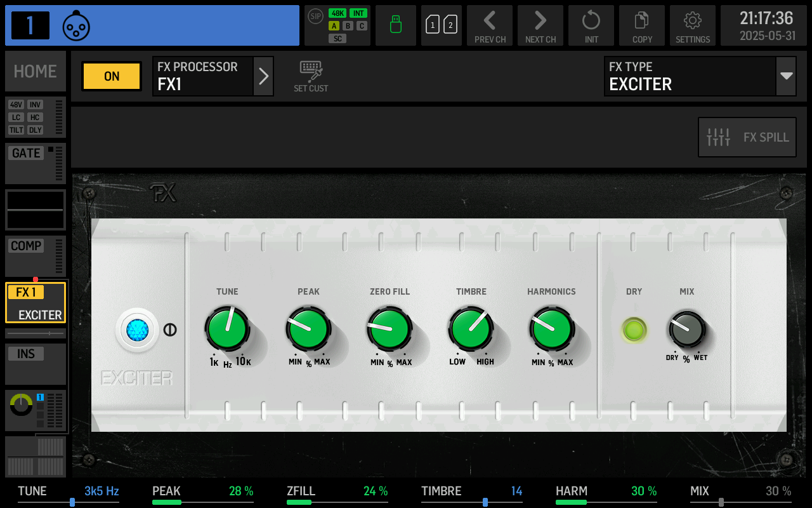Open the FX SPILL faders view

pos(747,137)
